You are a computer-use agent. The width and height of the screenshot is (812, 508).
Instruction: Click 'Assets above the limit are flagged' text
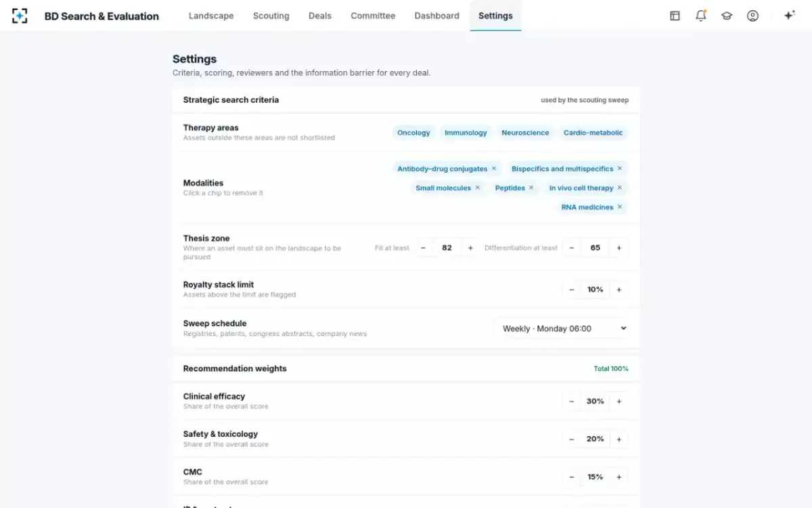[x=240, y=295]
